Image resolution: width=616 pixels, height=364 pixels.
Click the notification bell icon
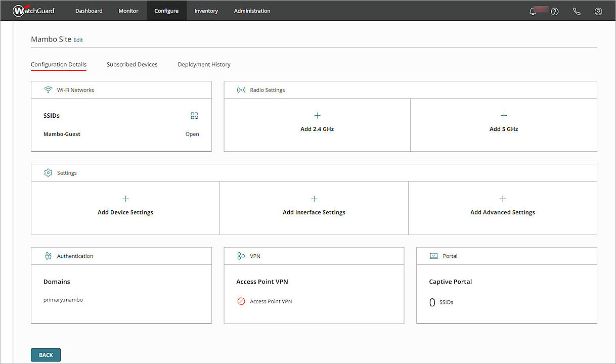click(533, 11)
